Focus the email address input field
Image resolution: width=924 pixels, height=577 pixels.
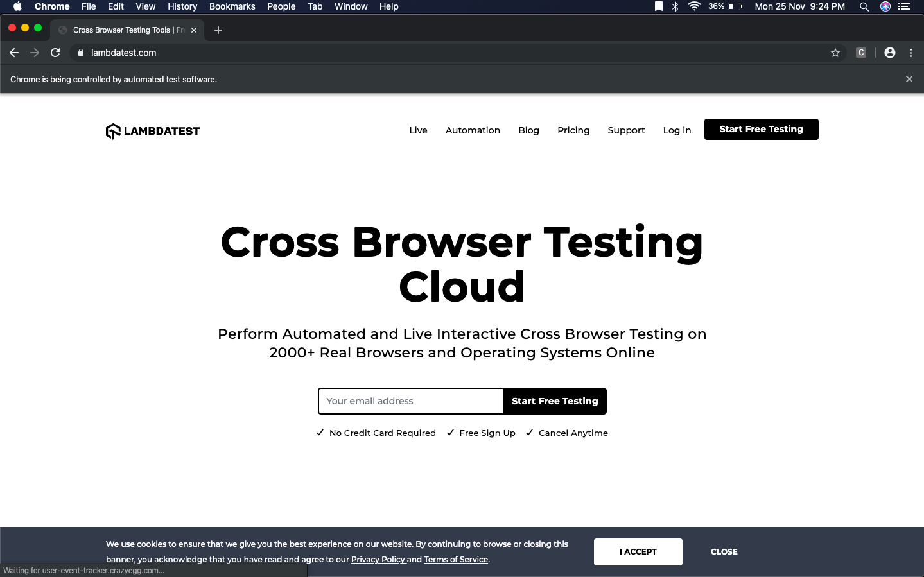tap(410, 401)
